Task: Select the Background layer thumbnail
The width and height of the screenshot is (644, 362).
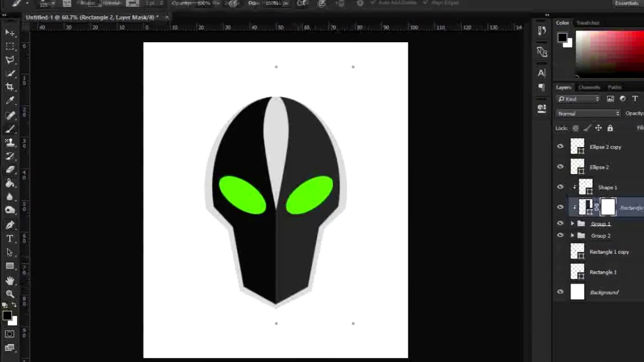Action: 578,292
